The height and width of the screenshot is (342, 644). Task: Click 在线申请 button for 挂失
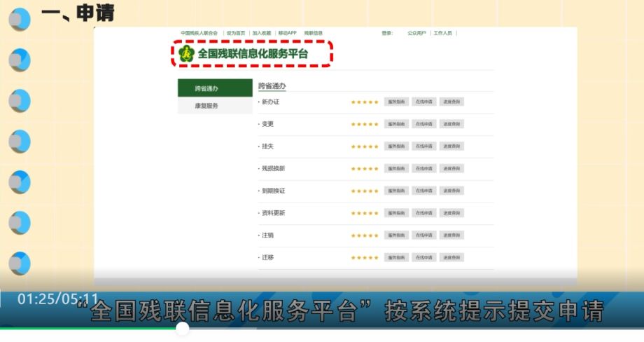(x=424, y=146)
